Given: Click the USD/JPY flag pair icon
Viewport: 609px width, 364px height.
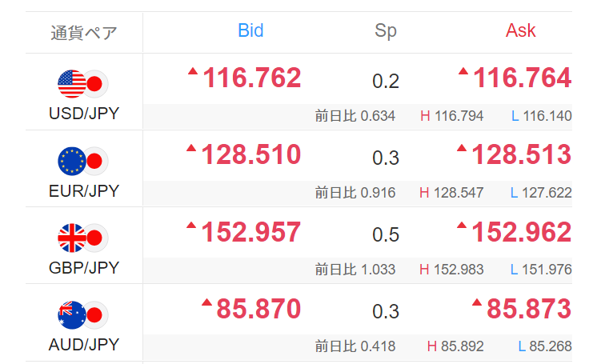Looking at the screenshot, I should tap(83, 82).
